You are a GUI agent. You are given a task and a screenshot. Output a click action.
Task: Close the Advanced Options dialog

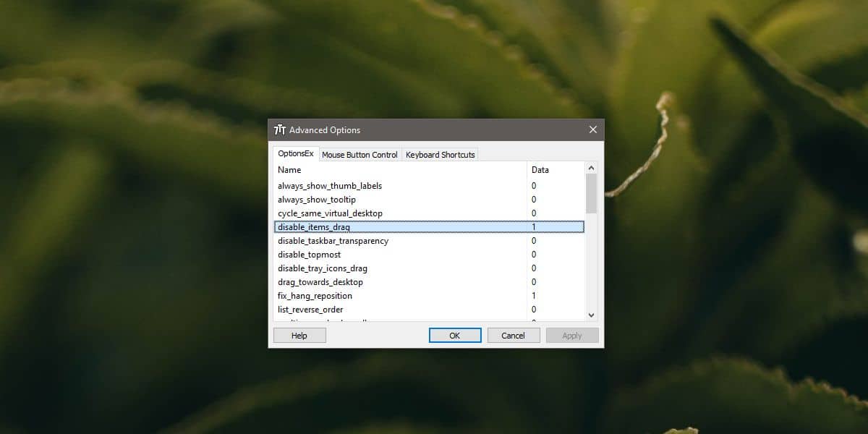click(x=593, y=130)
